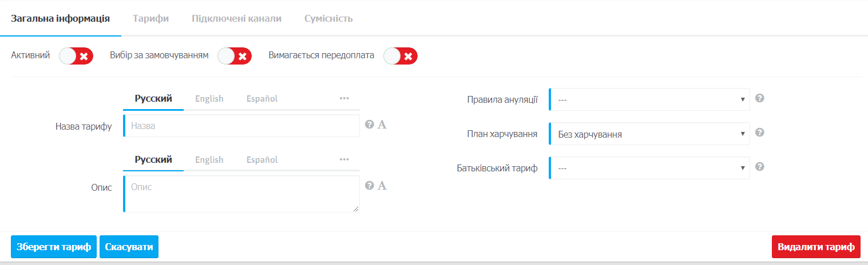The width and height of the screenshot is (868, 265).
Task: Focus the Опис textarea
Action: click(x=241, y=194)
